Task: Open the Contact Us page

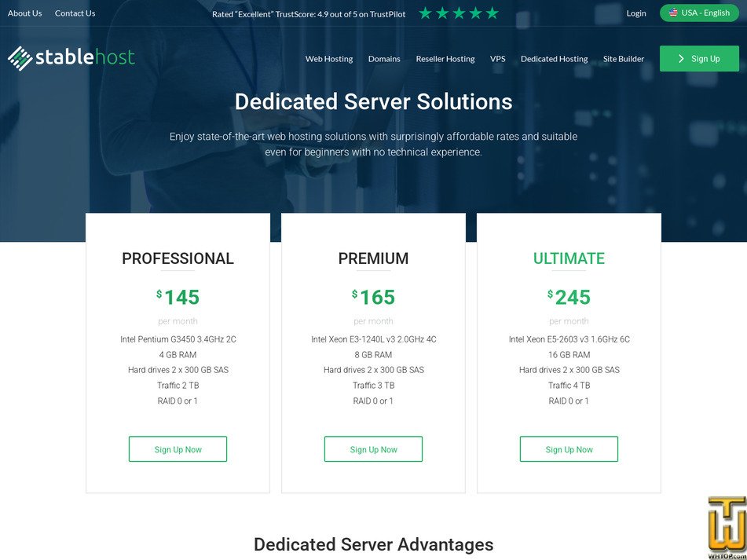Action: (75, 13)
